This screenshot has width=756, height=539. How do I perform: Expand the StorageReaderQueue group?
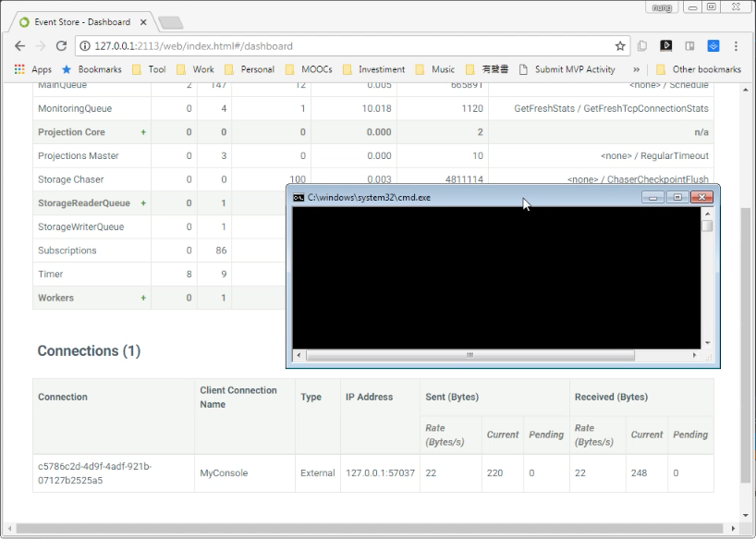coord(143,203)
